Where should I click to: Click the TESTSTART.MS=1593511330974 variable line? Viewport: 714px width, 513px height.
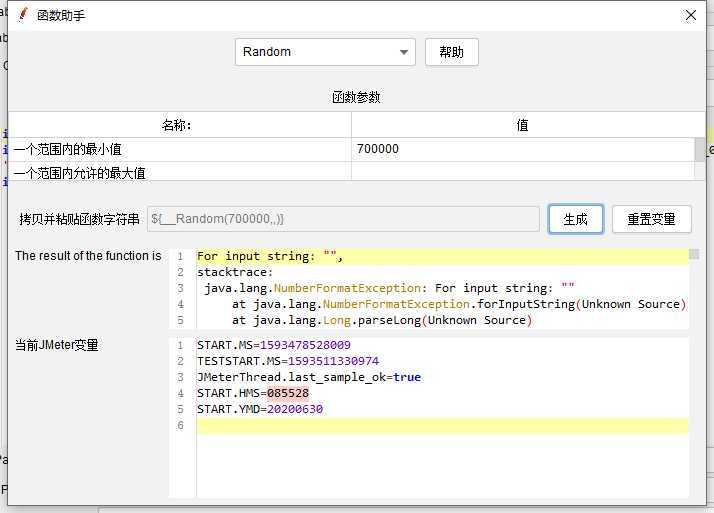click(x=288, y=361)
